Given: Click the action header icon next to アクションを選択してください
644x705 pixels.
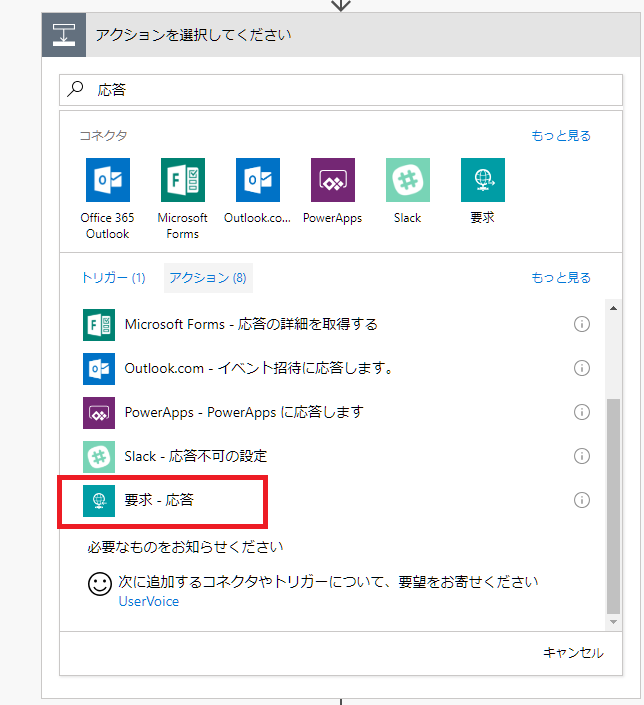Looking at the screenshot, I should pos(64,35).
